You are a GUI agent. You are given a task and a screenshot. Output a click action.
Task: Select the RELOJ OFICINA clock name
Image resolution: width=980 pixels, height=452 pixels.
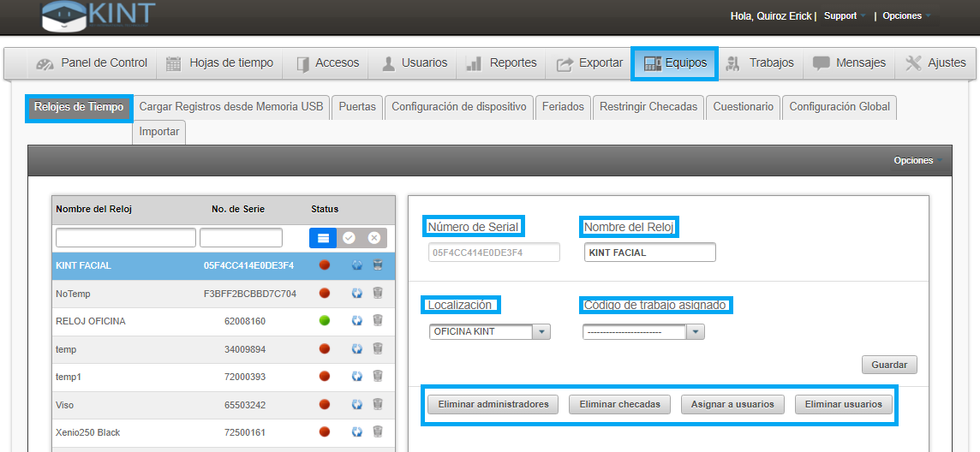click(91, 321)
